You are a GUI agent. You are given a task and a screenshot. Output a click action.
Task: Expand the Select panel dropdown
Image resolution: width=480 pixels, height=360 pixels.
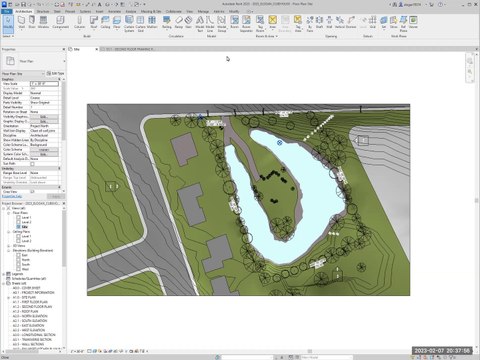tap(8, 36)
